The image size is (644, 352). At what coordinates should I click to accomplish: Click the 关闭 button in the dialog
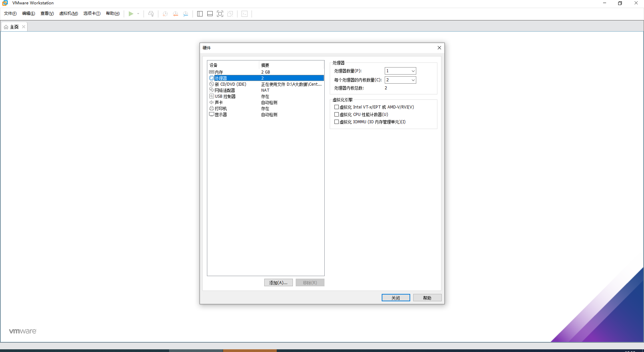point(396,298)
